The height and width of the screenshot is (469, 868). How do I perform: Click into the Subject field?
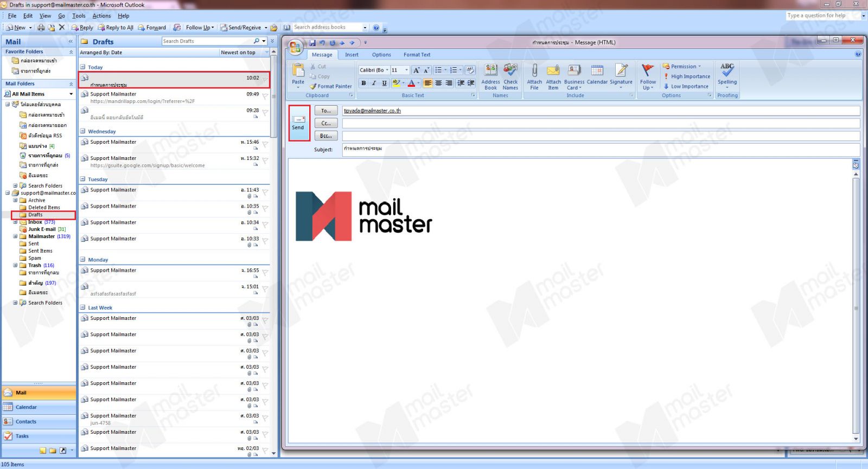[601, 149]
